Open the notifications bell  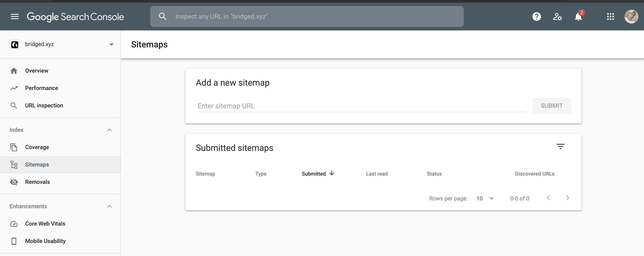tap(578, 17)
